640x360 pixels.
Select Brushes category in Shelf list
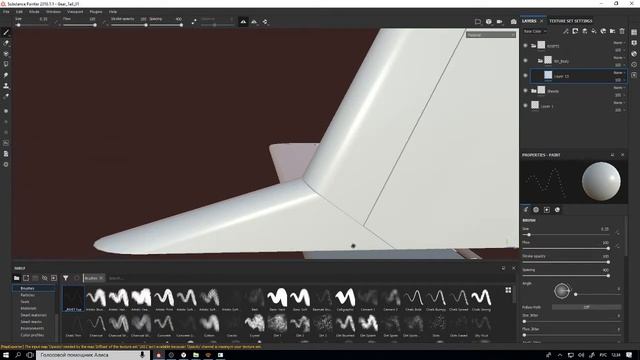coord(27,288)
